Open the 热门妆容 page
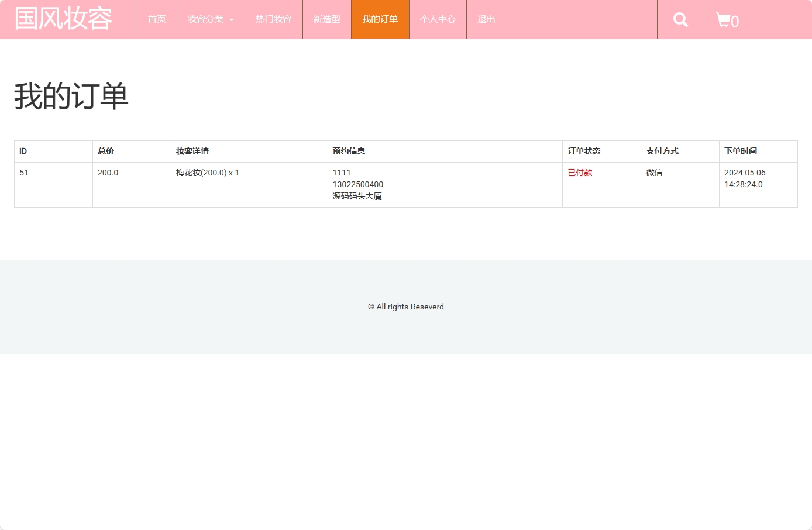 click(x=273, y=19)
